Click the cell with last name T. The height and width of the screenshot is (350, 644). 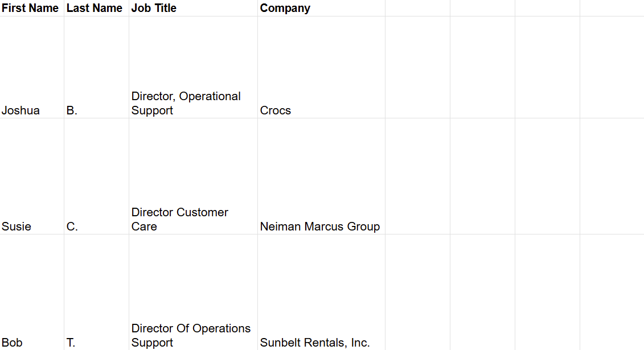coord(97,292)
